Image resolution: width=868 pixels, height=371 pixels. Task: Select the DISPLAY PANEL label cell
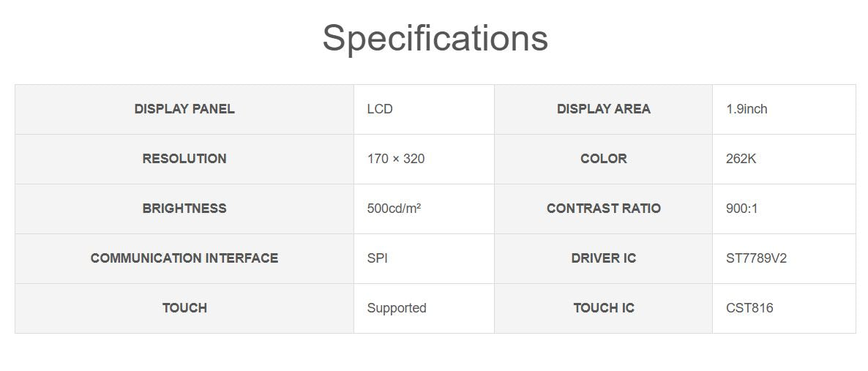point(184,109)
